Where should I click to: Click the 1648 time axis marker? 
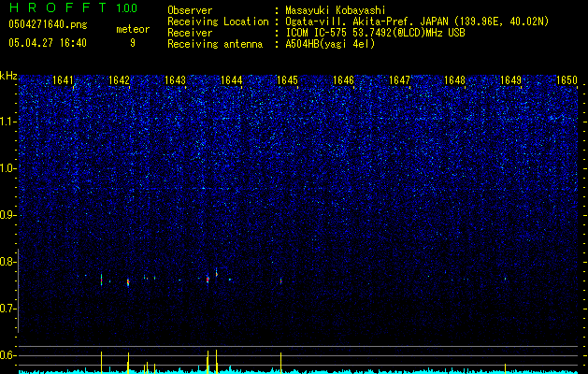tap(455, 79)
